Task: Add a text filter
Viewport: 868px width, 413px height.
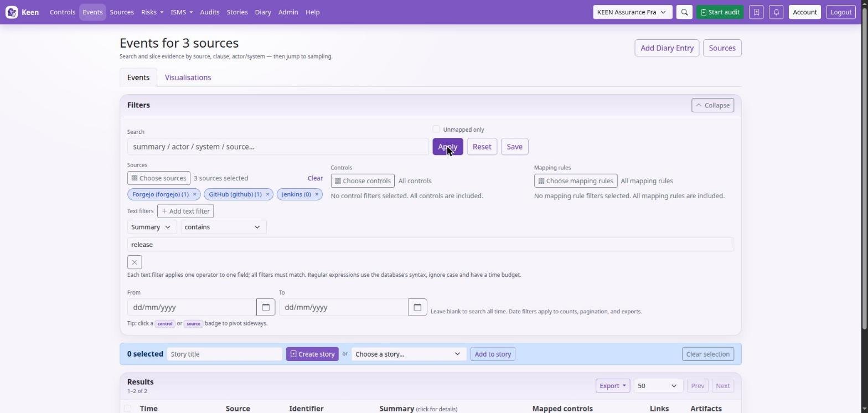Action: (x=185, y=211)
